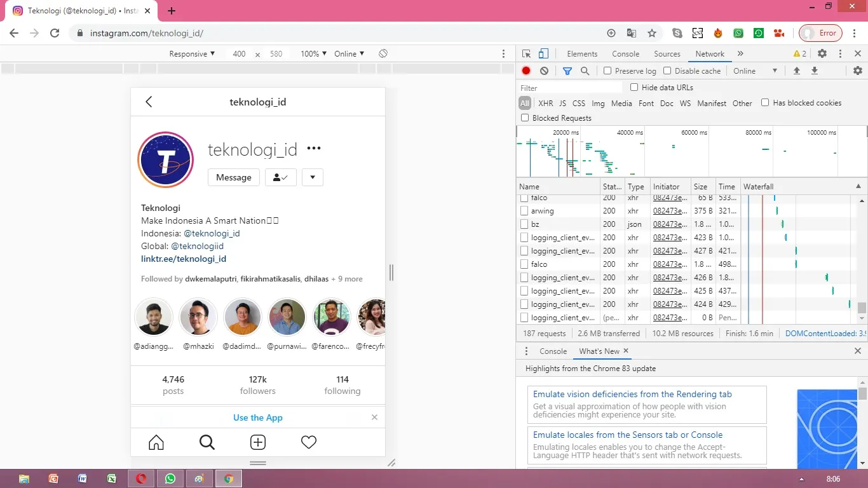Select the XHR filter type

point(545,103)
